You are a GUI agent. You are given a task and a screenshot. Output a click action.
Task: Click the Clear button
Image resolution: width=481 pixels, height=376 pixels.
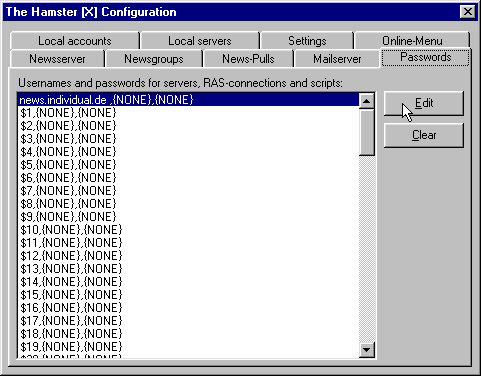(424, 135)
